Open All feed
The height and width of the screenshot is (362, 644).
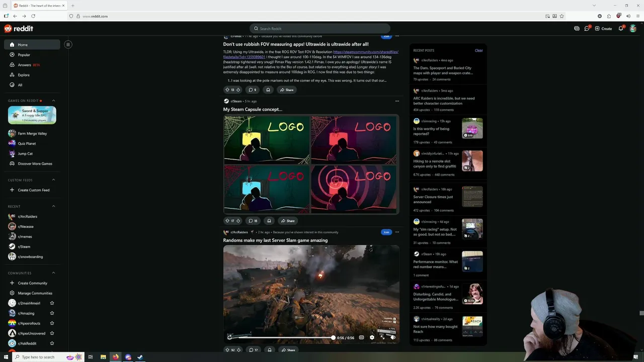click(32, 85)
